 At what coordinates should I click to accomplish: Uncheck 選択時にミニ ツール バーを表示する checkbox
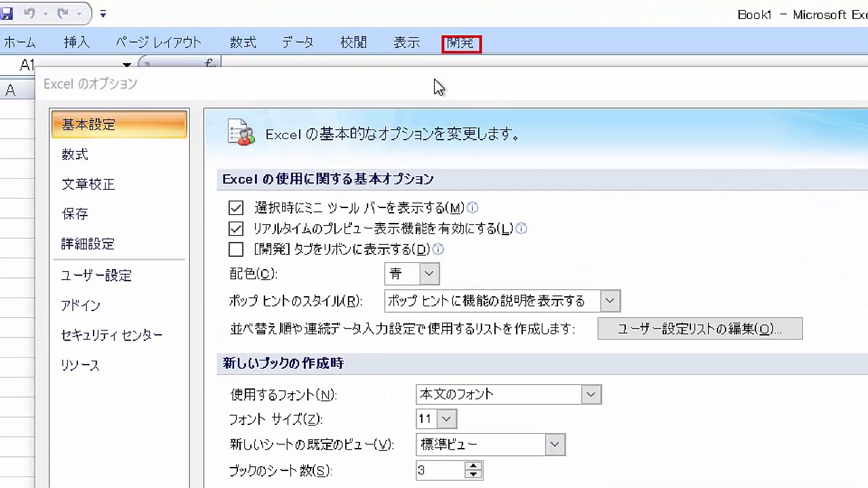pyautogui.click(x=236, y=208)
